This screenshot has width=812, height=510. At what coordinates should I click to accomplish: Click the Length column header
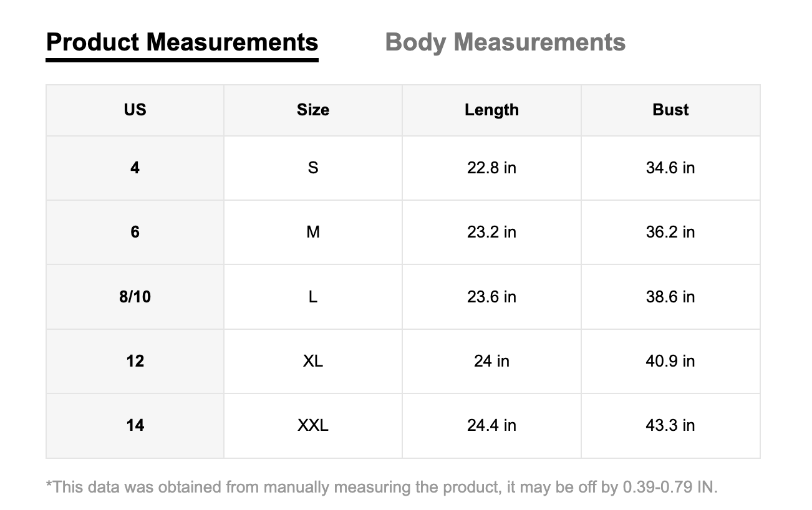[491, 110]
